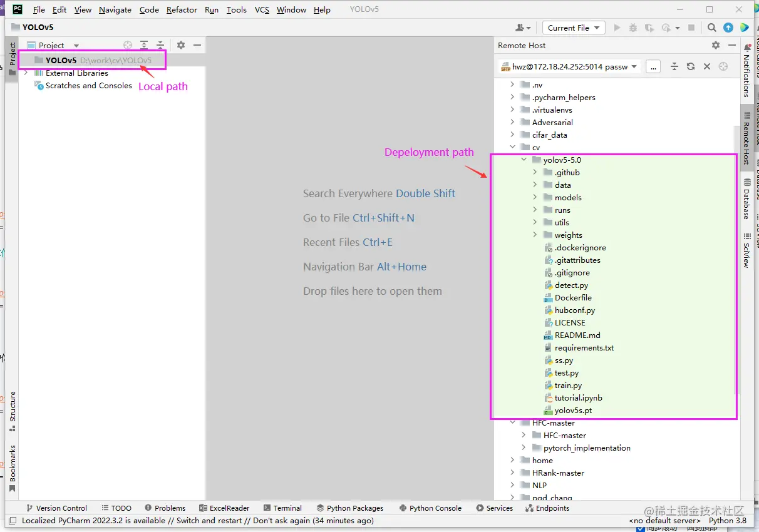Refresh the Remote Host file listing
759x532 pixels.
coord(691,66)
